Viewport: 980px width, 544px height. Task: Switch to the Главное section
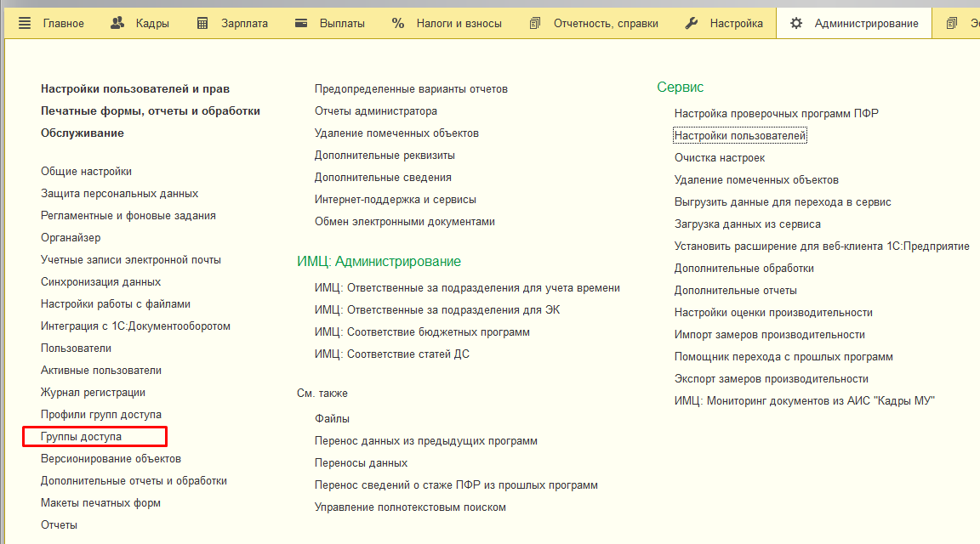62,23
